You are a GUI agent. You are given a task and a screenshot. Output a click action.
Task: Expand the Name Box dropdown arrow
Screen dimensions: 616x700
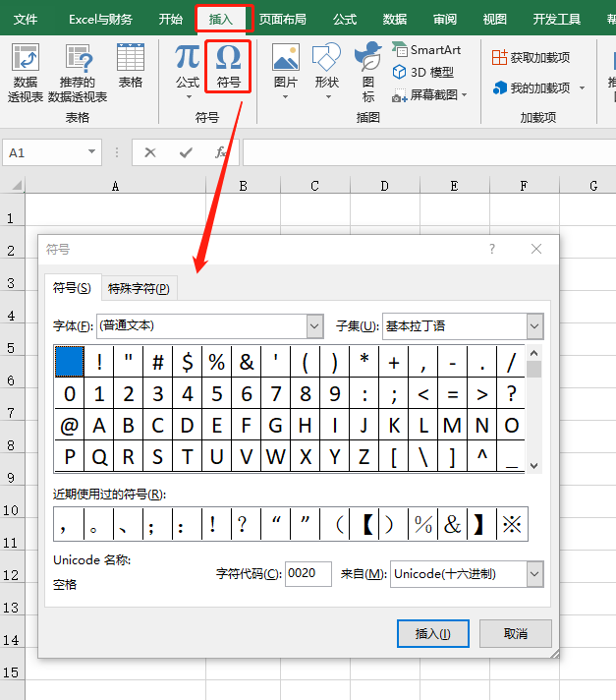tap(91, 151)
